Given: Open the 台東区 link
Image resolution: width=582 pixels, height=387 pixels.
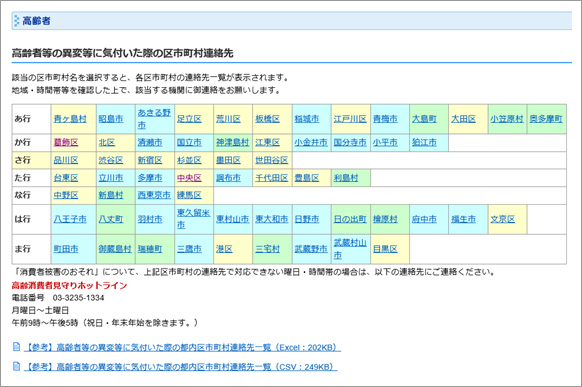Looking at the screenshot, I should 66,178.
